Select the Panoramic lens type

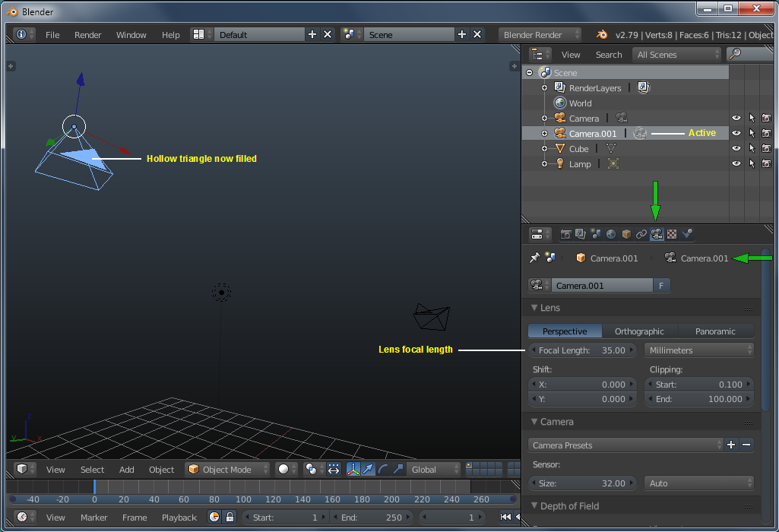[715, 331]
